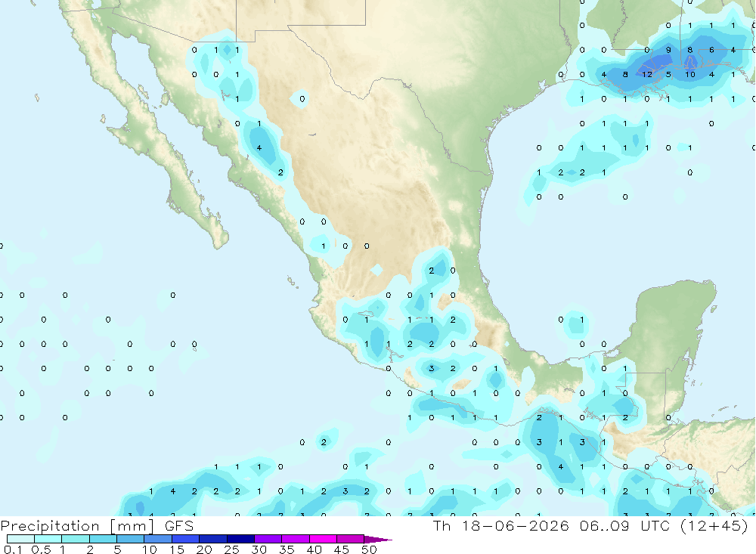
Task: Click the "45" legend scale label
Action: 342,549
